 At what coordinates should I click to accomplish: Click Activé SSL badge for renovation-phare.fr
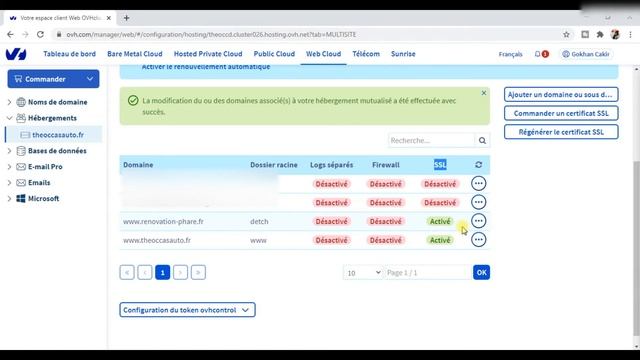pyautogui.click(x=440, y=221)
